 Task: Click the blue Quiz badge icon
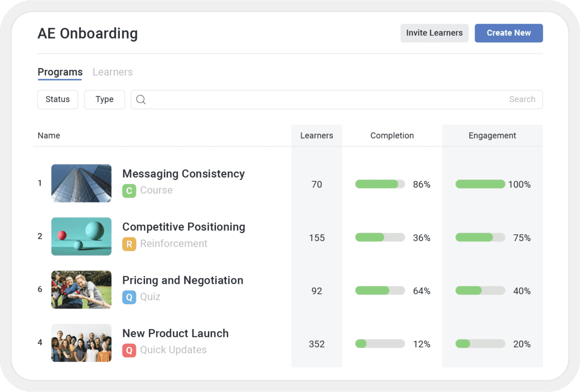click(129, 297)
